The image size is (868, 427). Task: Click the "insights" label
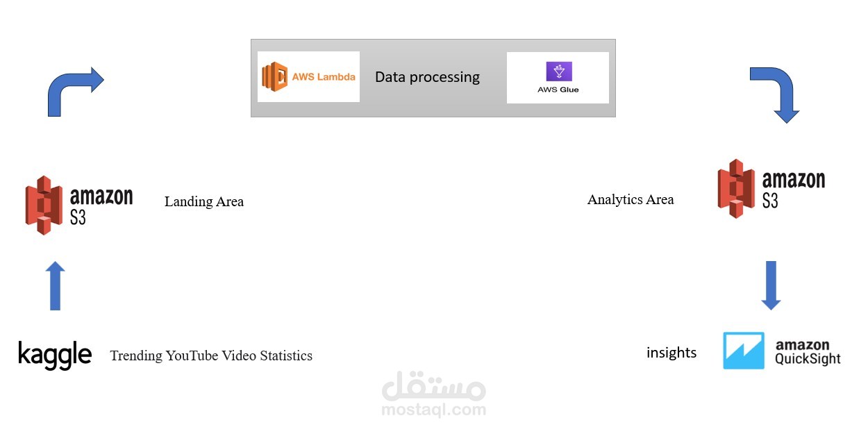[671, 353]
